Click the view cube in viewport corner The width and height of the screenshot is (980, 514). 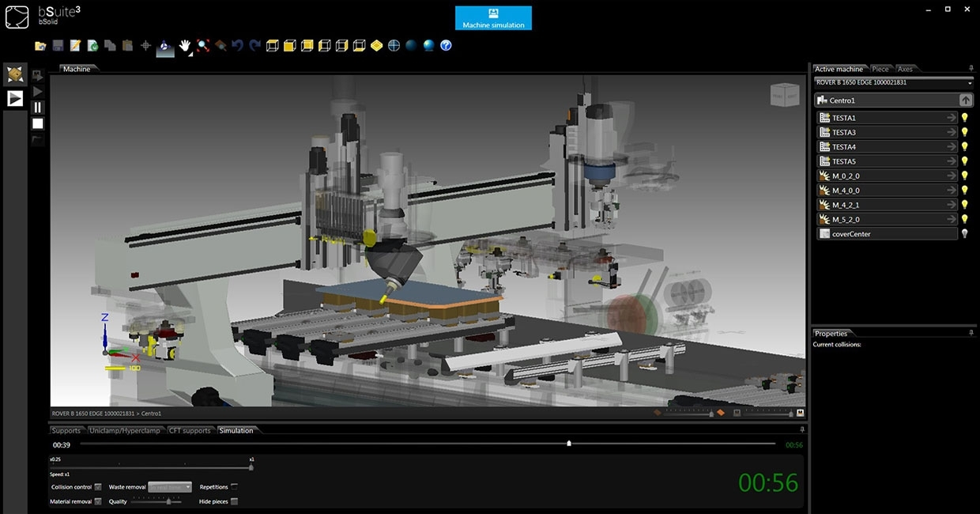point(783,94)
